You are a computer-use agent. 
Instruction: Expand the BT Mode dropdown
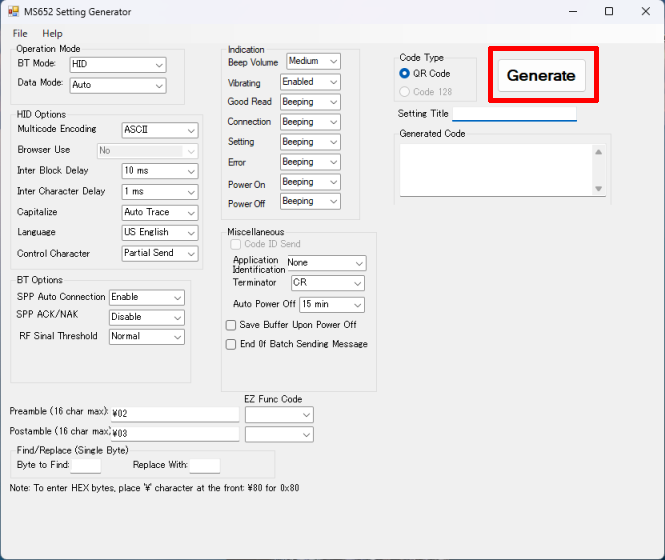tap(117, 65)
